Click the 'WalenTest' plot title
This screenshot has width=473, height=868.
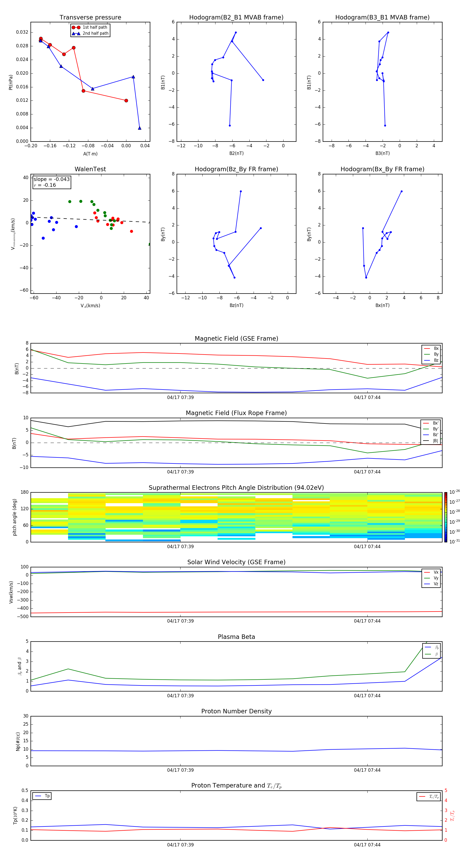[90, 169]
